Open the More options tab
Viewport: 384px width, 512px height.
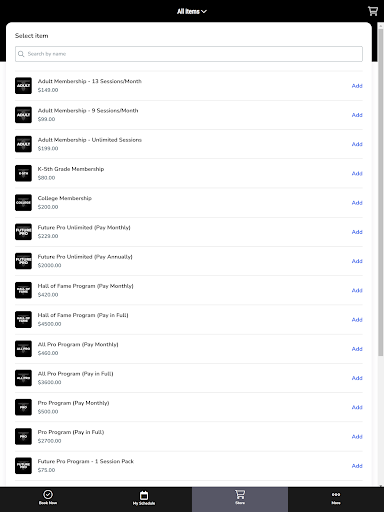tap(336, 498)
